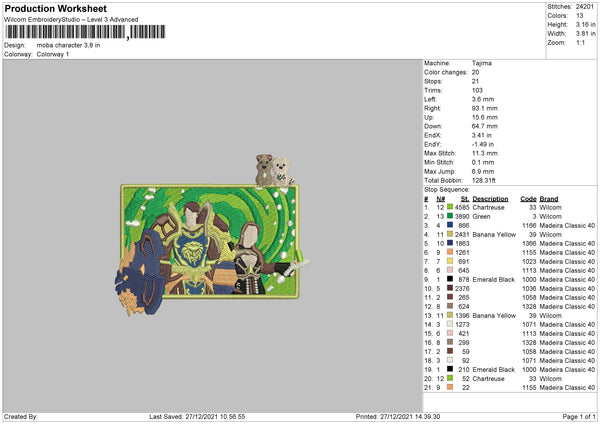Viewport: 600px width, 424px height.
Task: Click the EndY value '-1.49 in'
Action: (x=483, y=144)
